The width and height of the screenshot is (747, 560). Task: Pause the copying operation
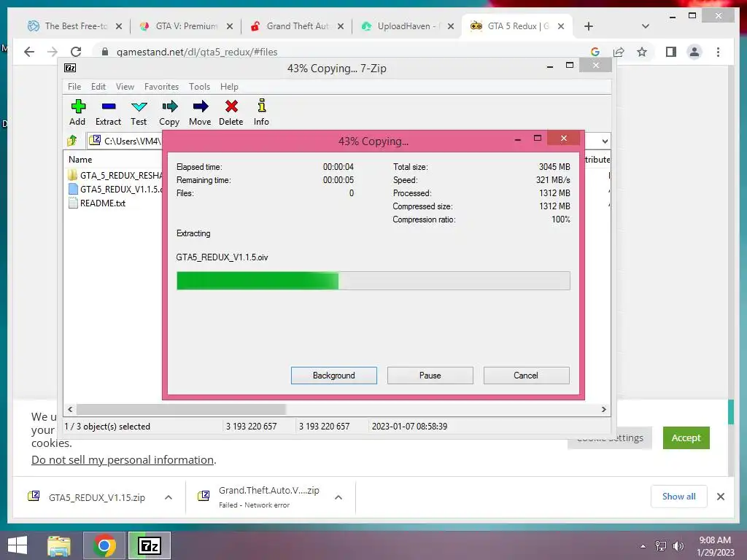(430, 376)
